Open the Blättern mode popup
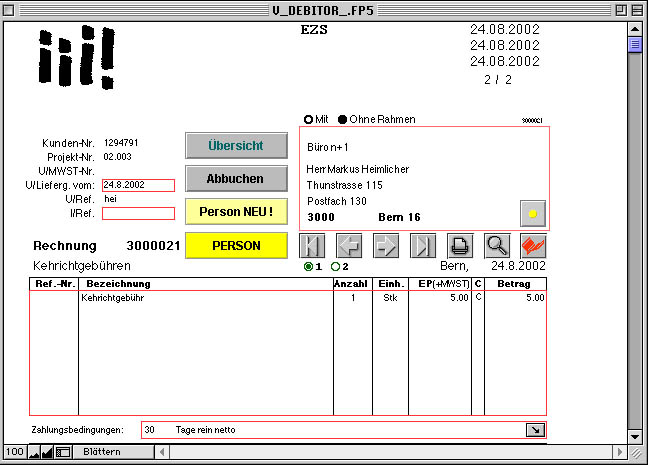This screenshot has height=465, width=648. click(x=114, y=452)
